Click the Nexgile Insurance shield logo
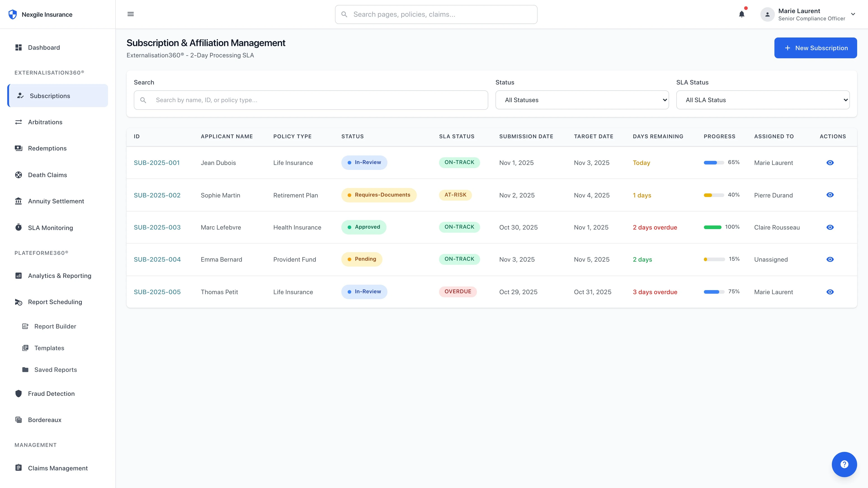This screenshot has width=868, height=488. [13, 14]
